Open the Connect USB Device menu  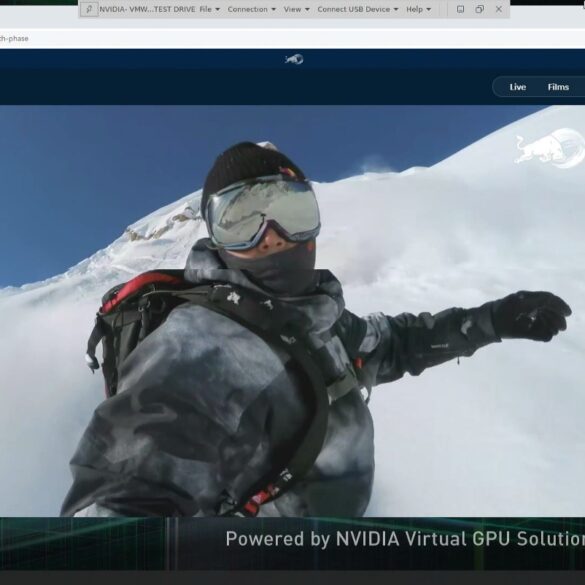pyautogui.click(x=357, y=9)
